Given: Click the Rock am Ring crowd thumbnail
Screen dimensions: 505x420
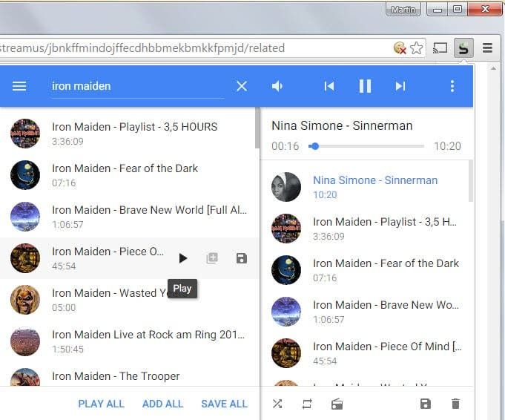Looking at the screenshot, I should pyautogui.click(x=25, y=341).
